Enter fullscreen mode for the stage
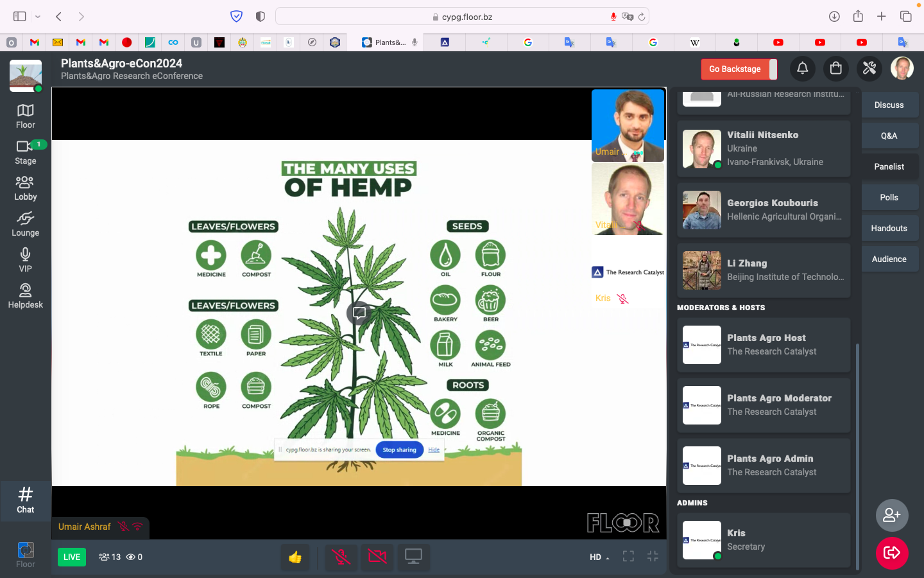This screenshot has height=578, width=924. point(629,557)
